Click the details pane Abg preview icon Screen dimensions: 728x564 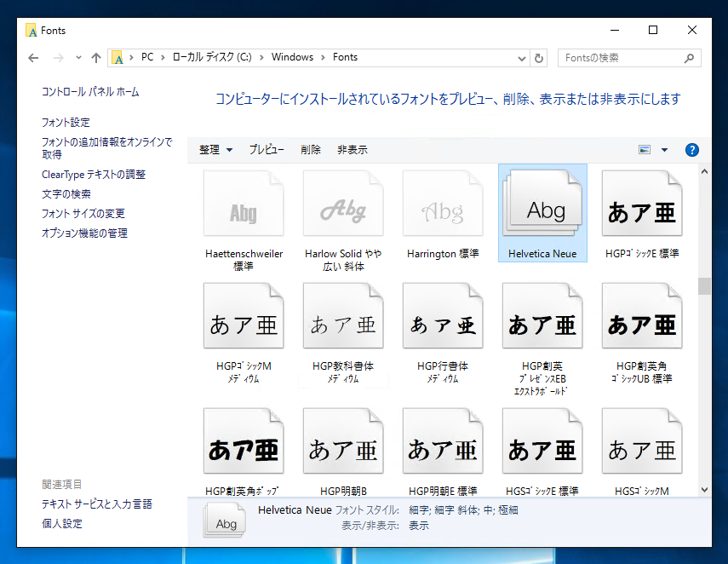click(225, 520)
